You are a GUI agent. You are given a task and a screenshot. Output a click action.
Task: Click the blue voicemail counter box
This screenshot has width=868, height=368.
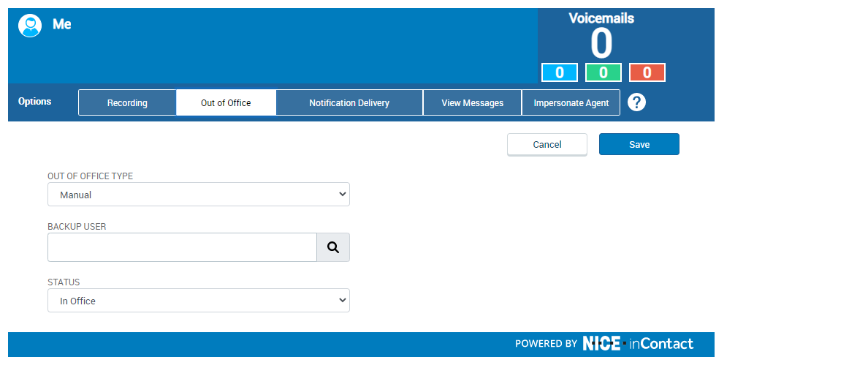tap(559, 72)
